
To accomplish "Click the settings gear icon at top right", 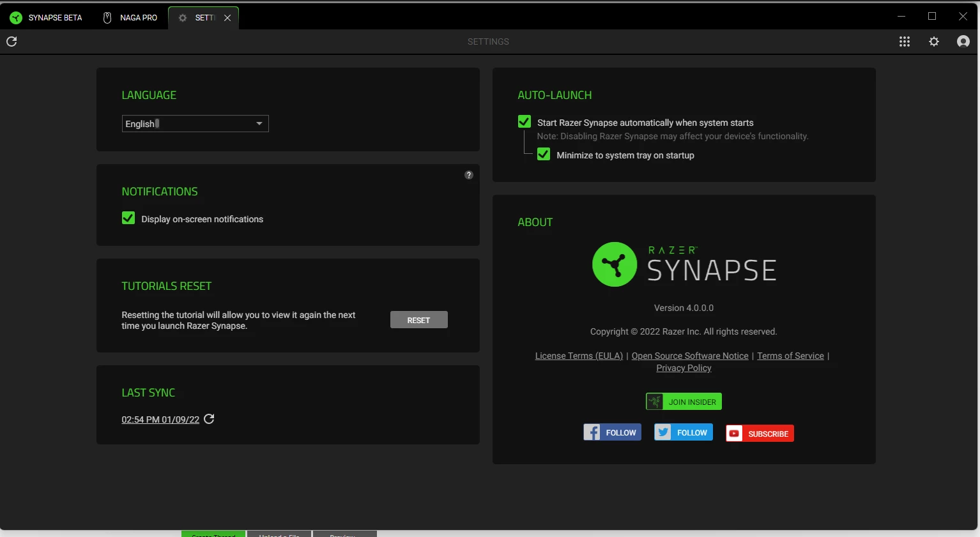I will (934, 42).
